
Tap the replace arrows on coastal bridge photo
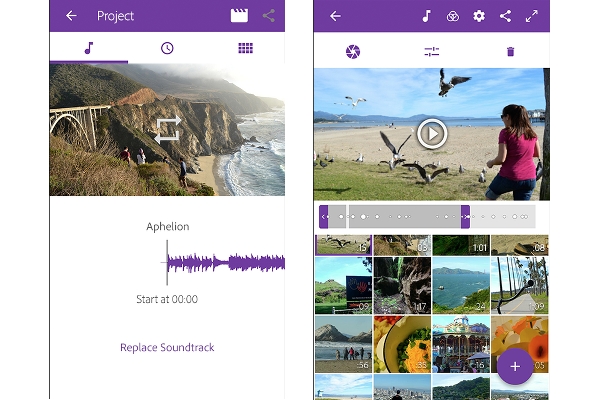167,129
